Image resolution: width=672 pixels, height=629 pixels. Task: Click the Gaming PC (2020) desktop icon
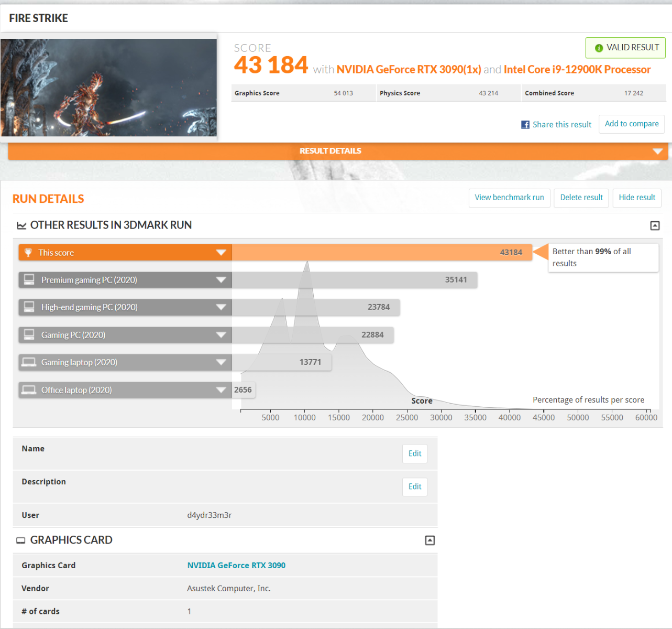29,334
